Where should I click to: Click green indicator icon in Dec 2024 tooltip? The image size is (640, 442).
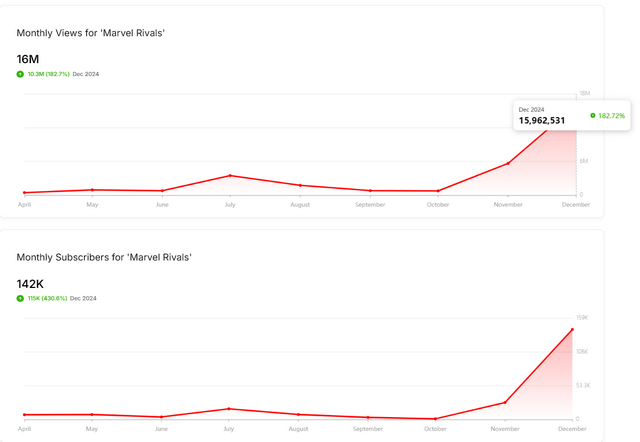tap(593, 115)
